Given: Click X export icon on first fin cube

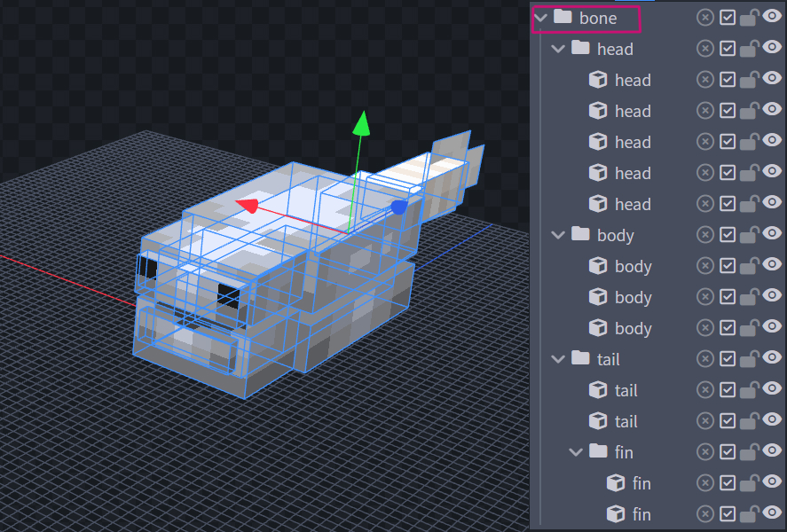Looking at the screenshot, I should pos(705,483).
